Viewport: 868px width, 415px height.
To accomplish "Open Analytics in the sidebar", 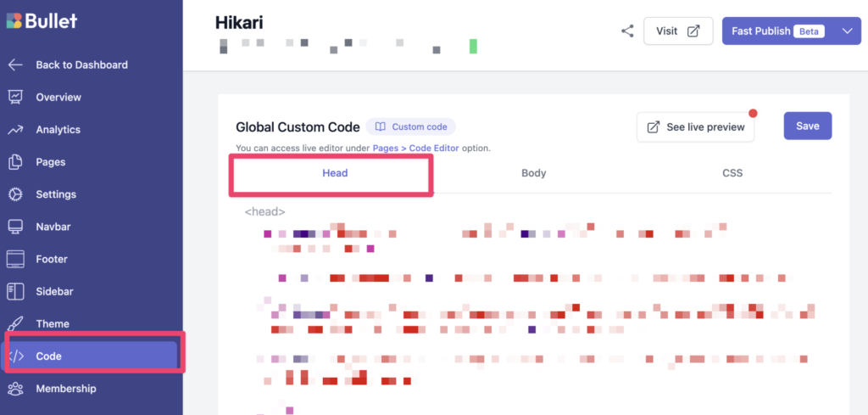I will point(58,130).
